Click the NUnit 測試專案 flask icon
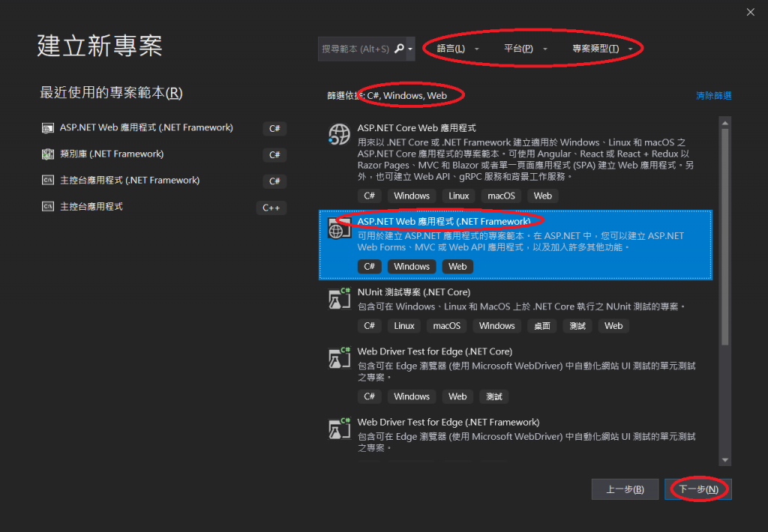The height and width of the screenshot is (532, 768). pos(339,298)
